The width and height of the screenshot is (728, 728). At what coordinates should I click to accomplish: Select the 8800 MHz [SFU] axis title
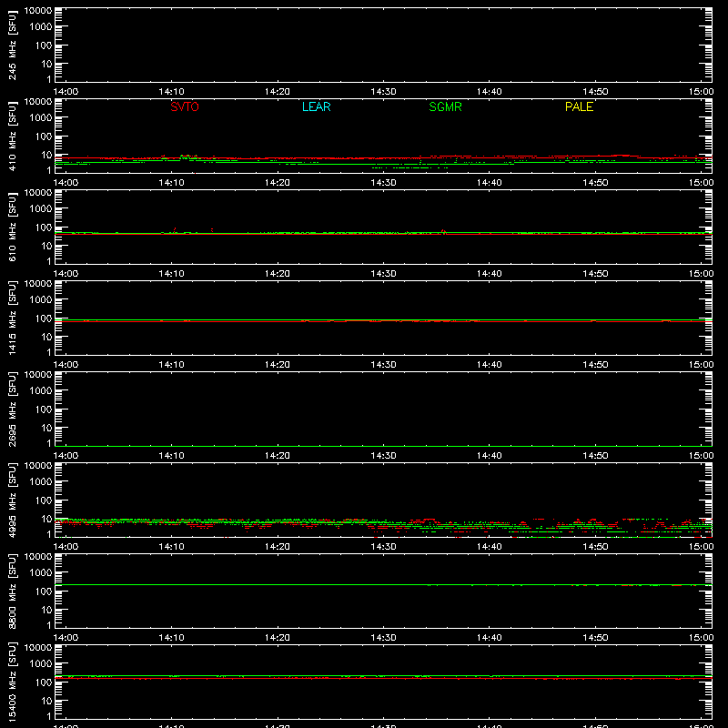pos(12,591)
